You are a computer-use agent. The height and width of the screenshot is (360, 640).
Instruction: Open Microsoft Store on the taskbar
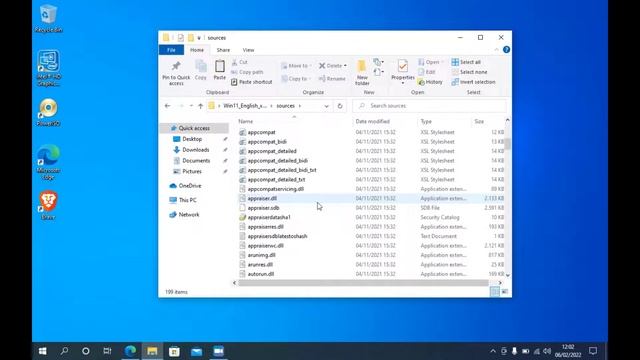(x=174, y=351)
